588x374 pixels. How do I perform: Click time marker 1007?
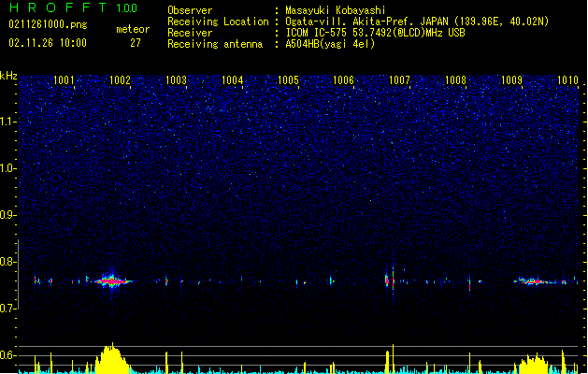click(400, 80)
